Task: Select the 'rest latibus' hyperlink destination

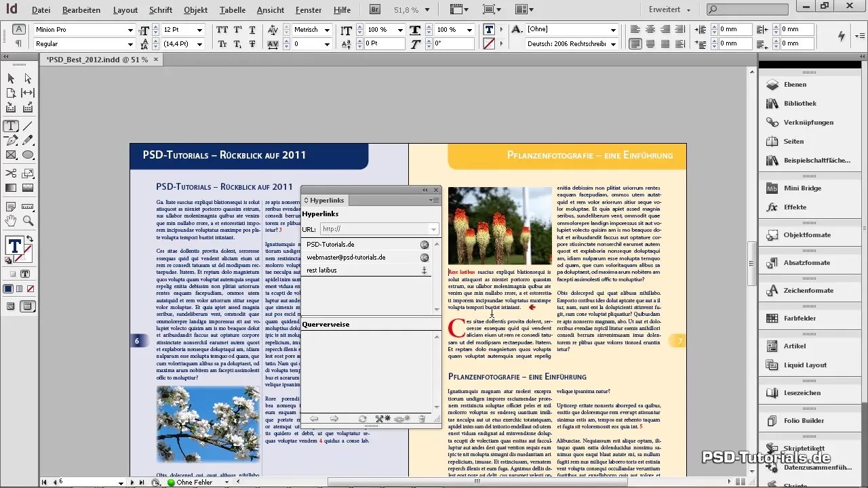Action: pyautogui.click(x=367, y=270)
